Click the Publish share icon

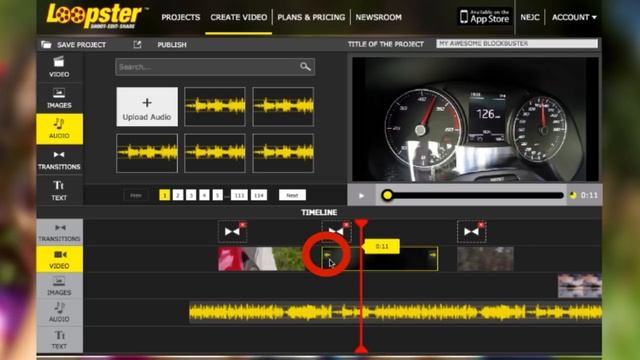pos(137,44)
